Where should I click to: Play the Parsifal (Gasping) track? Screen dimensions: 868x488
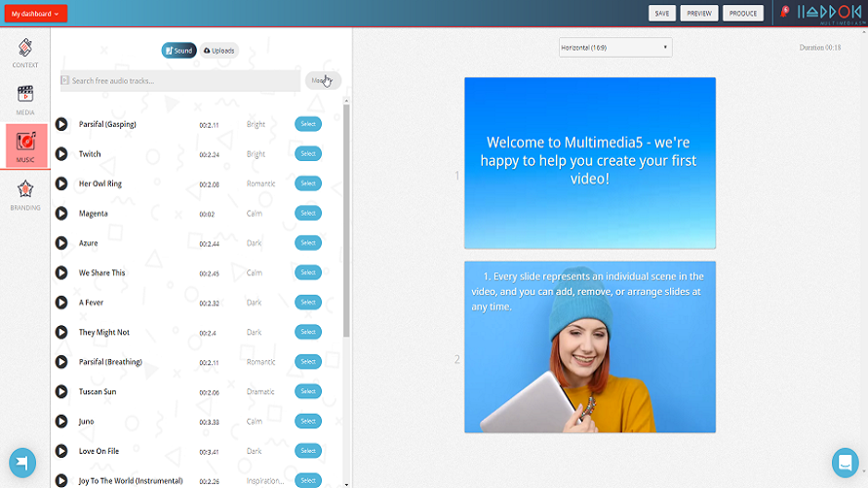click(x=61, y=124)
